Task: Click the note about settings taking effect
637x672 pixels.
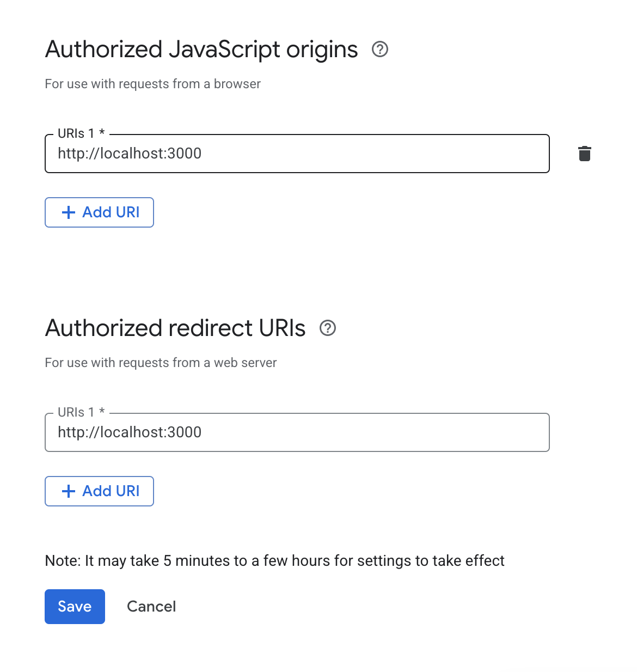Action: click(274, 561)
